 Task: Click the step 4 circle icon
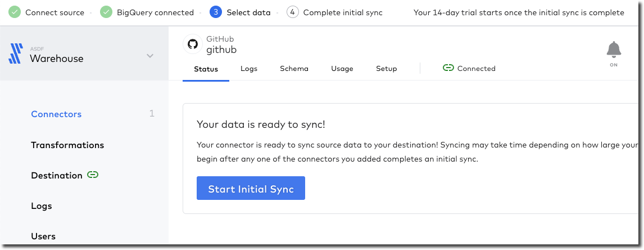click(x=292, y=12)
